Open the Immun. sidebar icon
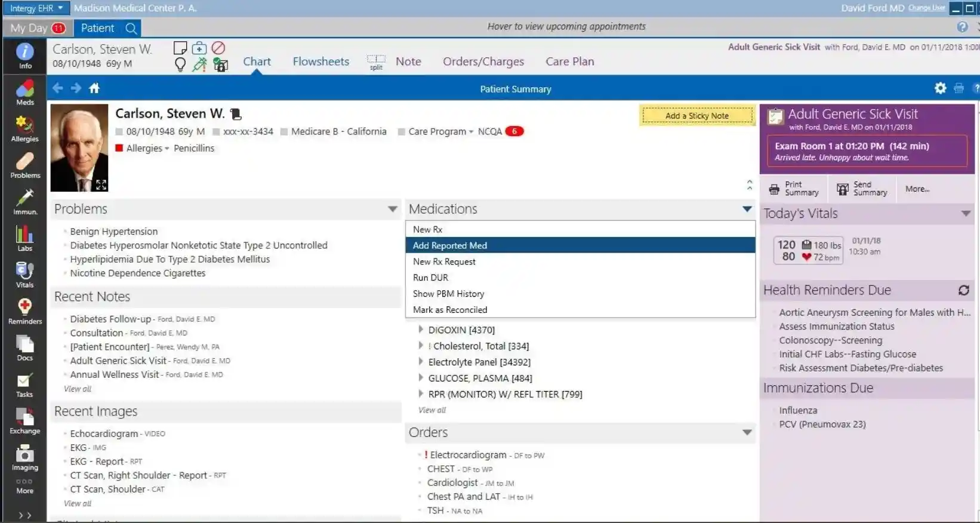 click(x=25, y=202)
